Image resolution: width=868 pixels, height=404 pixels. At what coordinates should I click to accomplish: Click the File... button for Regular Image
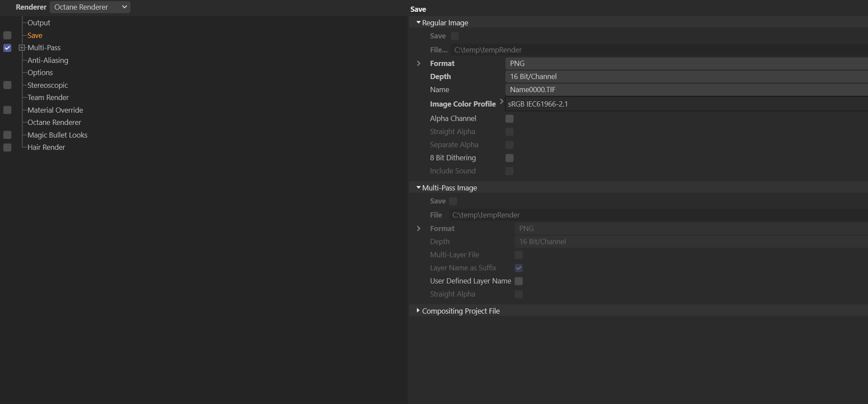[439, 50]
